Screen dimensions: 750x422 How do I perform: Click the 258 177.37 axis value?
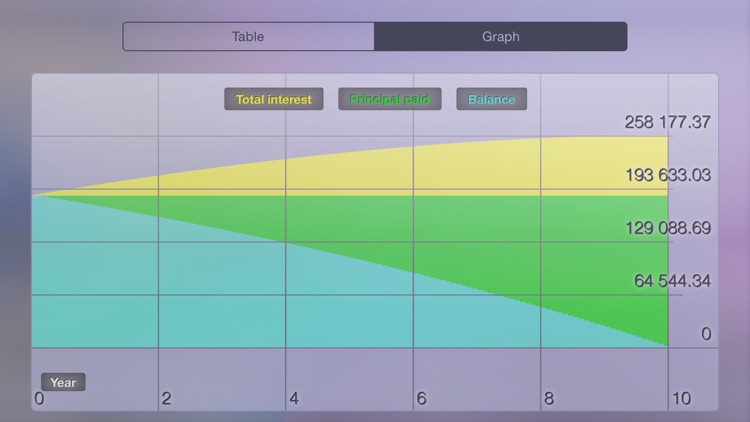(667, 122)
